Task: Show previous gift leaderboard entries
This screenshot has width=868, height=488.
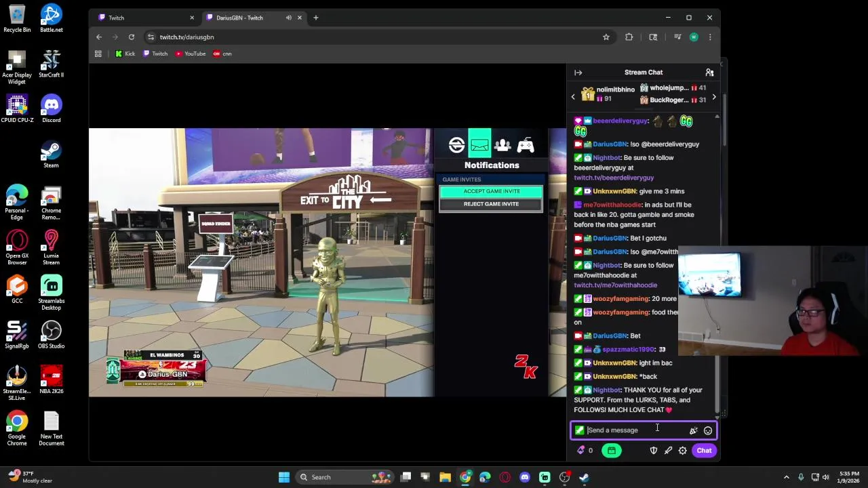Action: 573,97
